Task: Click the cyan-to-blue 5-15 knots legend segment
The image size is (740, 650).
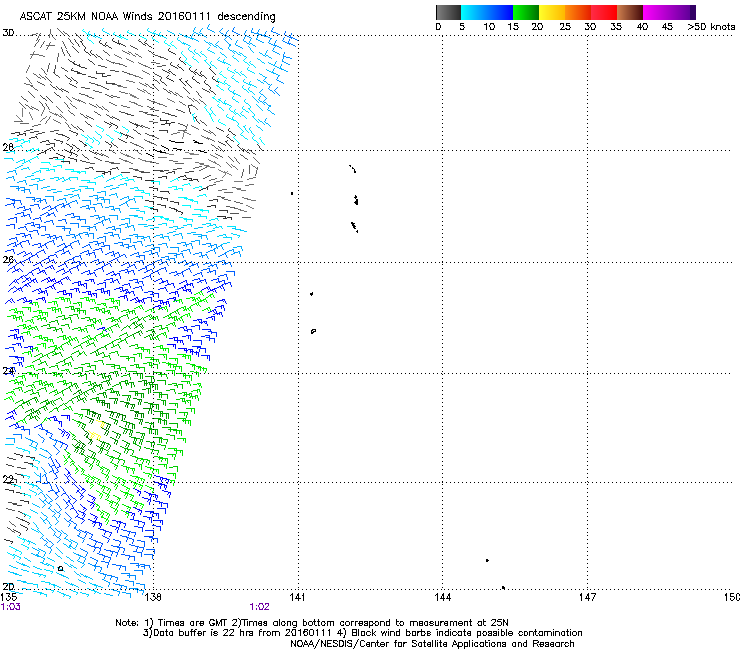Action: click(x=487, y=12)
